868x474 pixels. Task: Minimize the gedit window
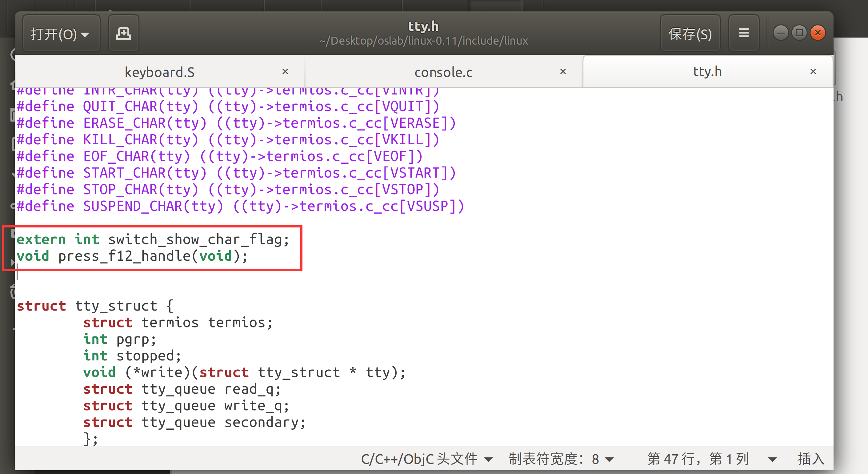pyautogui.click(x=780, y=33)
